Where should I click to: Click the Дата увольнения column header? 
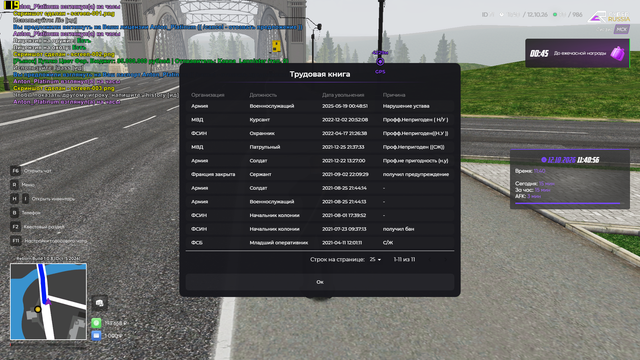343,95
